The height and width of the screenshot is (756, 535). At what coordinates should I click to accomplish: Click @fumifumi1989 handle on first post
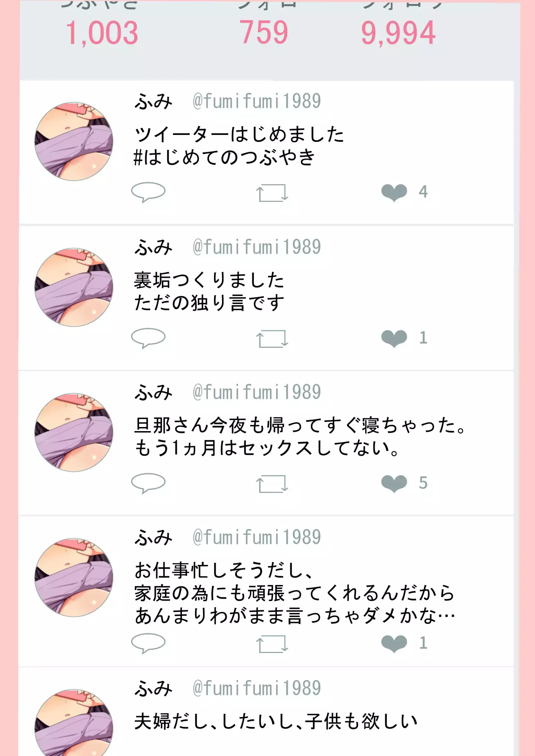coord(257,101)
